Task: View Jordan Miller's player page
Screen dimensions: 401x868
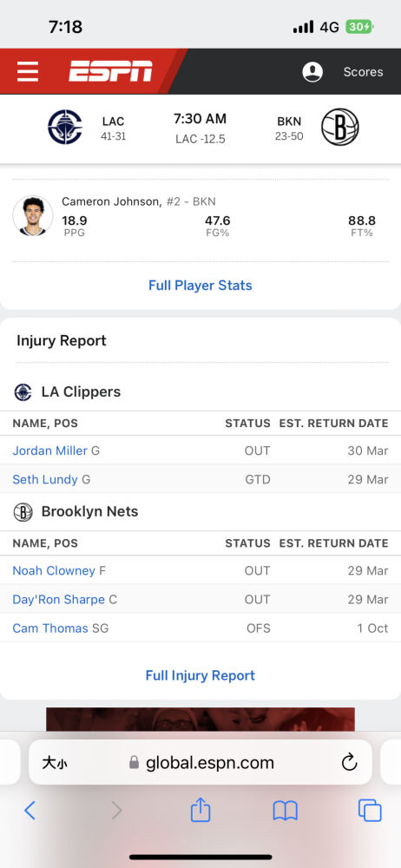Action: [x=49, y=450]
